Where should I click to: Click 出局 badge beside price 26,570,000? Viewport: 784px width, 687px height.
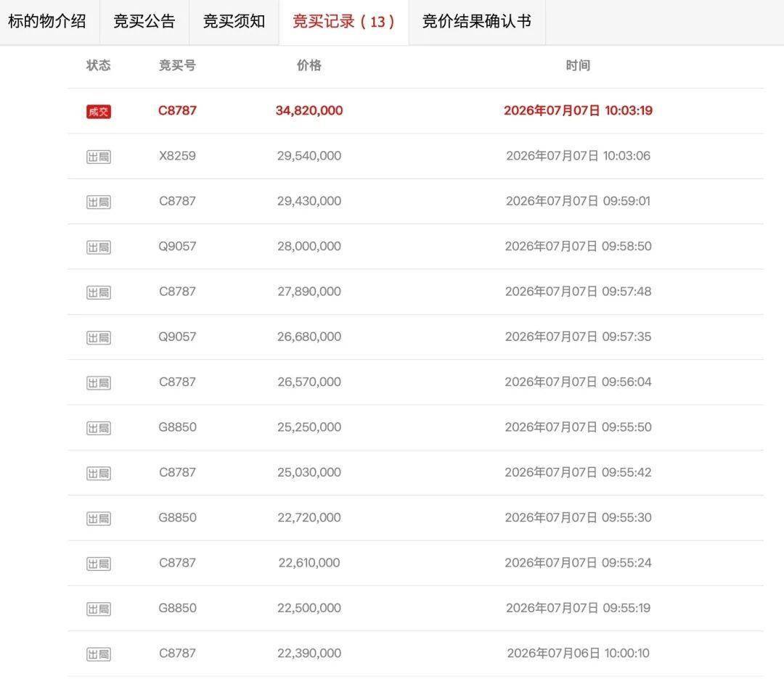click(x=99, y=383)
